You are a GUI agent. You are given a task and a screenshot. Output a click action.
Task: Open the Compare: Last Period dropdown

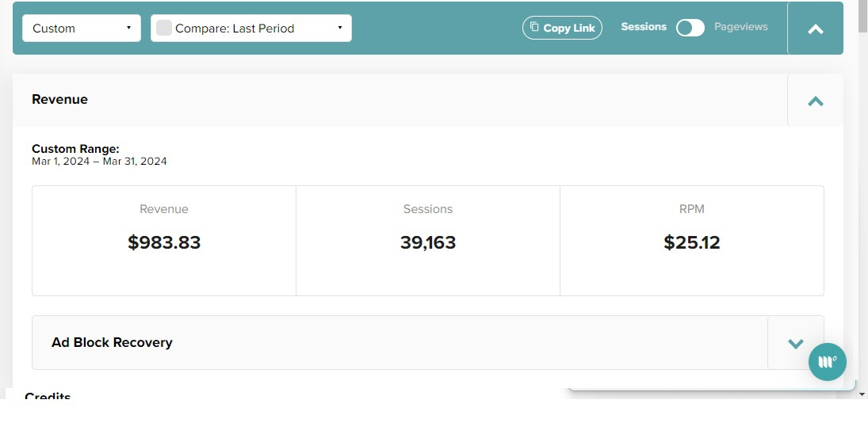(250, 29)
